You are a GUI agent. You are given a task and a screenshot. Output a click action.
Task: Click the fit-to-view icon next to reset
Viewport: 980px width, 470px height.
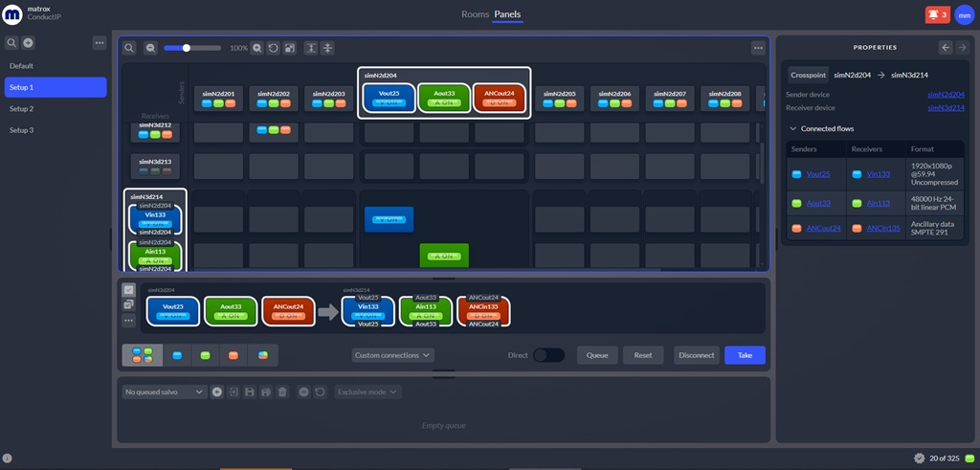tap(289, 48)
